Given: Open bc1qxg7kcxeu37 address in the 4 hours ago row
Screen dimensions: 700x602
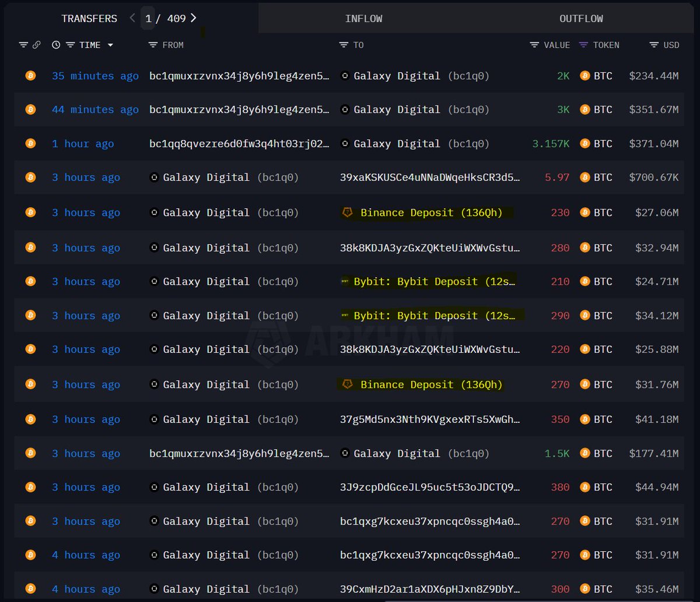Looking at the screenshot, I should click(x=430, y=555).
